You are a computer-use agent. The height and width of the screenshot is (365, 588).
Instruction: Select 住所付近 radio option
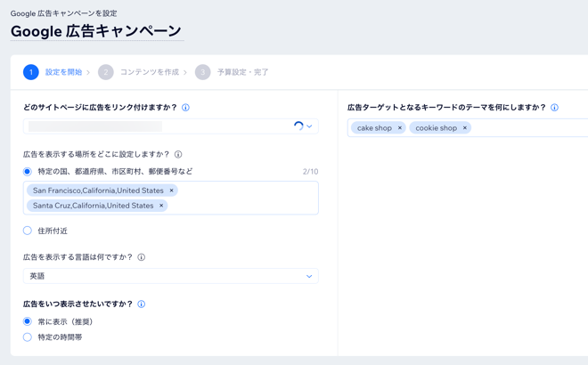pyautogui.click(x=28, y=231)
